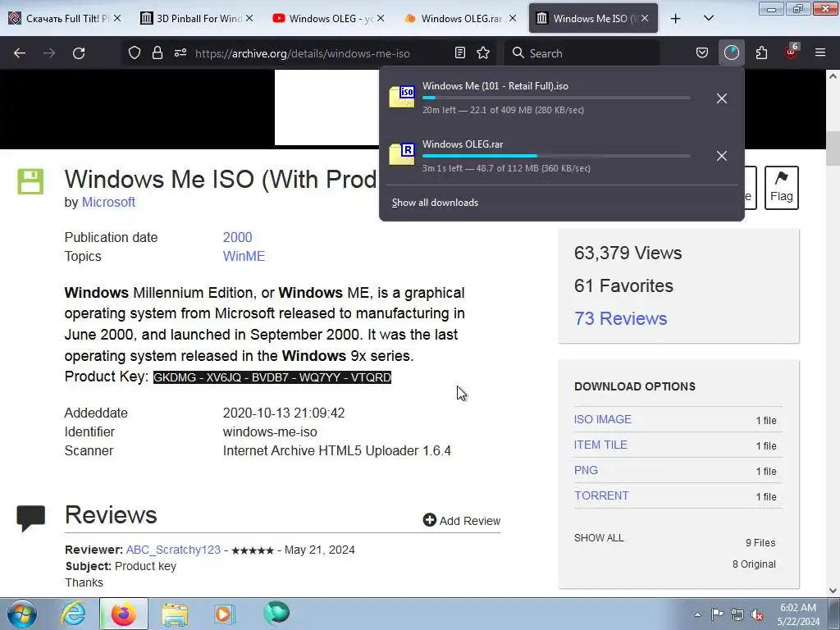Open Windows Media Player taskbar icon
The image size is (840, 630).
(x=225, y=614)
